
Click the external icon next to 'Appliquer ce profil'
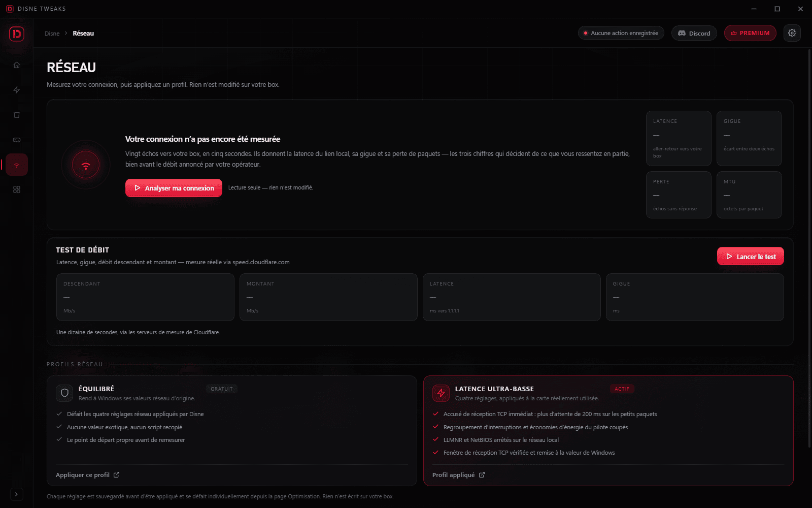117,475
